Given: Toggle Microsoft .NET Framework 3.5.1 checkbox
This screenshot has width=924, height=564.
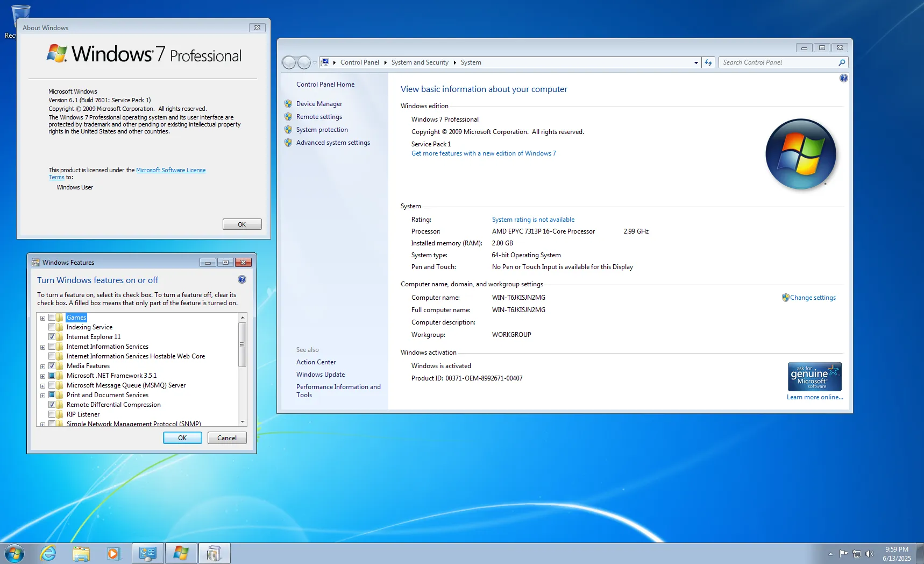Looking at the screenshot, I should (52, 376).
